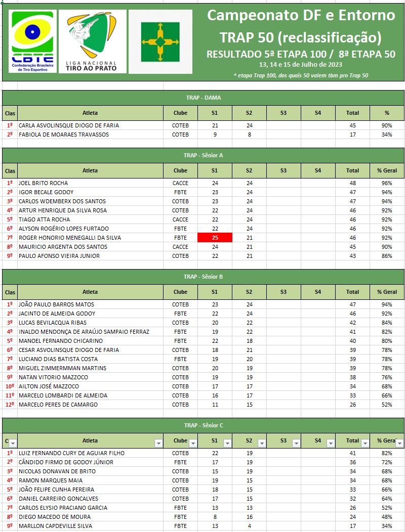The width and height of the screenshot is (405, 532).
Task: Open the S2 filter dropdown in Sênior C
Action: (262, 444)
